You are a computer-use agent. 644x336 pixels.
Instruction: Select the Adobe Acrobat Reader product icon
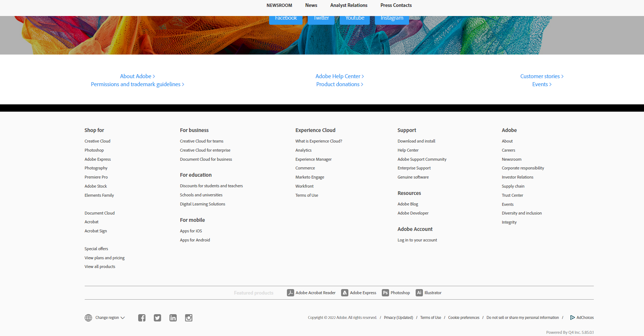pyautogui.click(x=290, y=292)
